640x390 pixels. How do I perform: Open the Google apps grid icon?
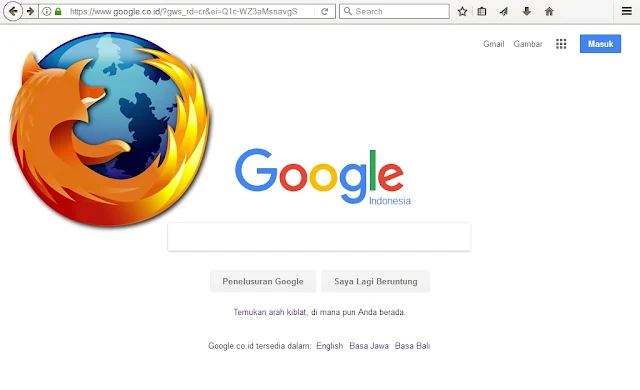561,44
